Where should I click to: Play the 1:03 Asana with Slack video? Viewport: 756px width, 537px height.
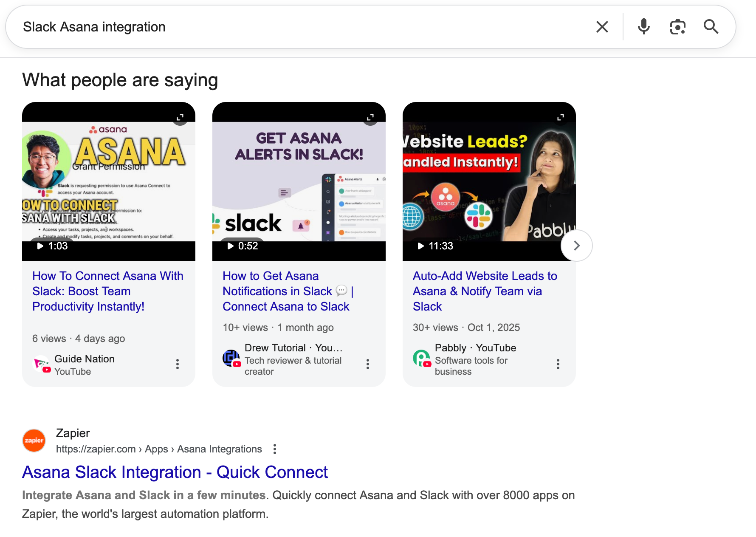click(x=52, y=246)
